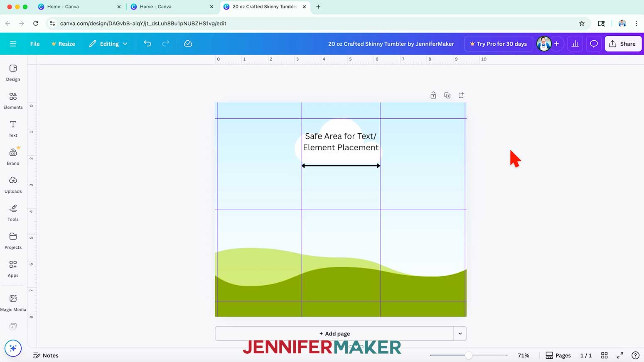Undo the last action
Image resolution: width=644 pixels, height=362 pixels.
click(x=147, y=44)
